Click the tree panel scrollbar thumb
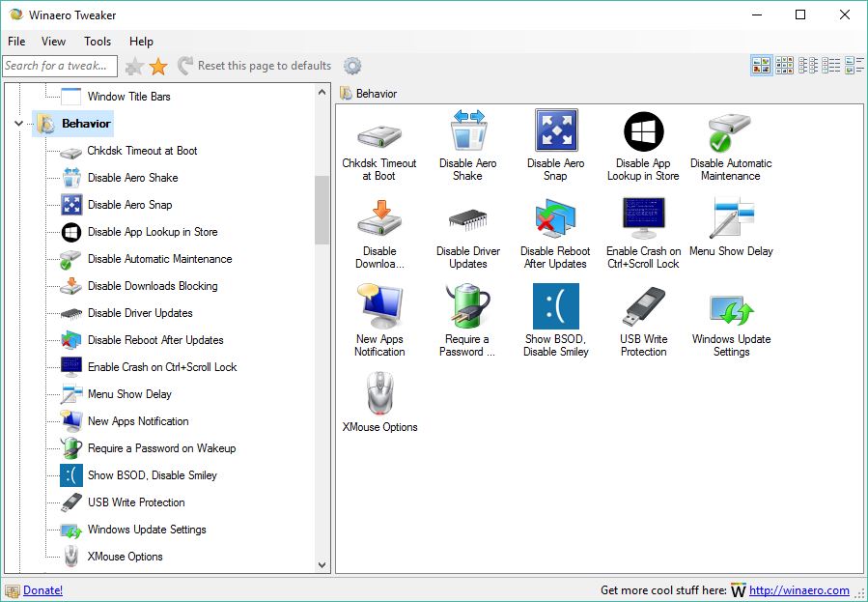868x602 pixels. tap(322, 210)
